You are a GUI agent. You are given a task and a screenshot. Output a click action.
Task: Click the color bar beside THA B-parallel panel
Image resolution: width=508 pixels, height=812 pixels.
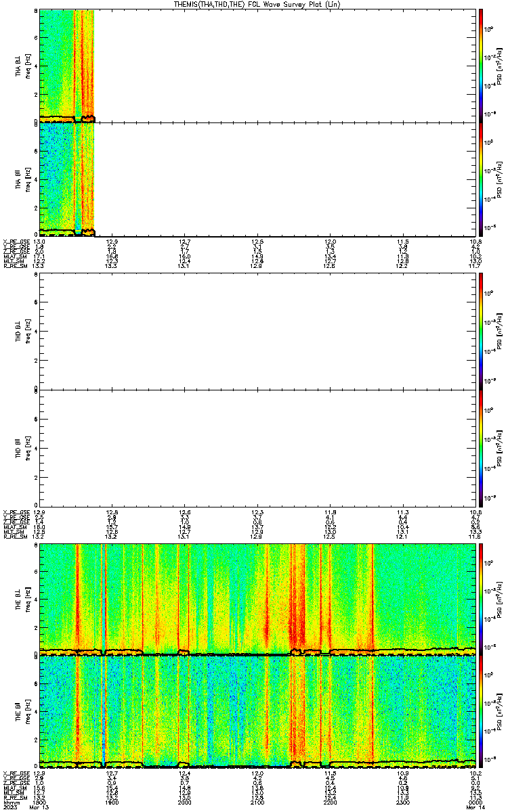pos(481,179)
